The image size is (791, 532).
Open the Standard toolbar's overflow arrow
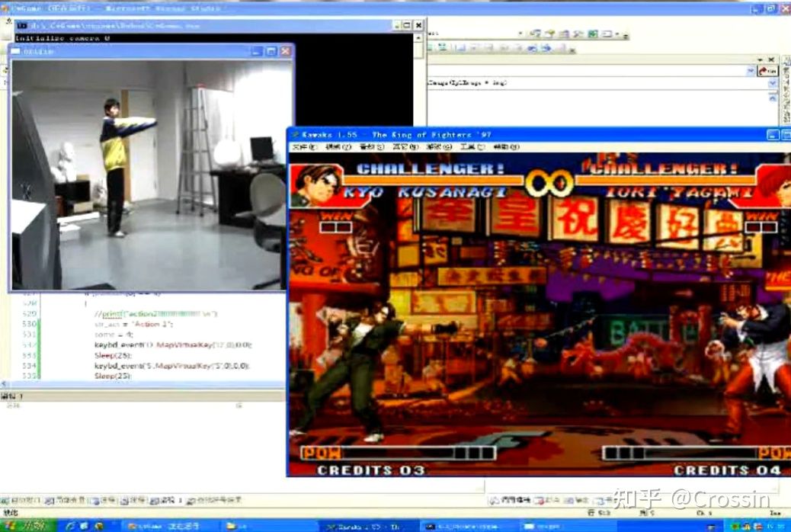[x=626, y=35]
